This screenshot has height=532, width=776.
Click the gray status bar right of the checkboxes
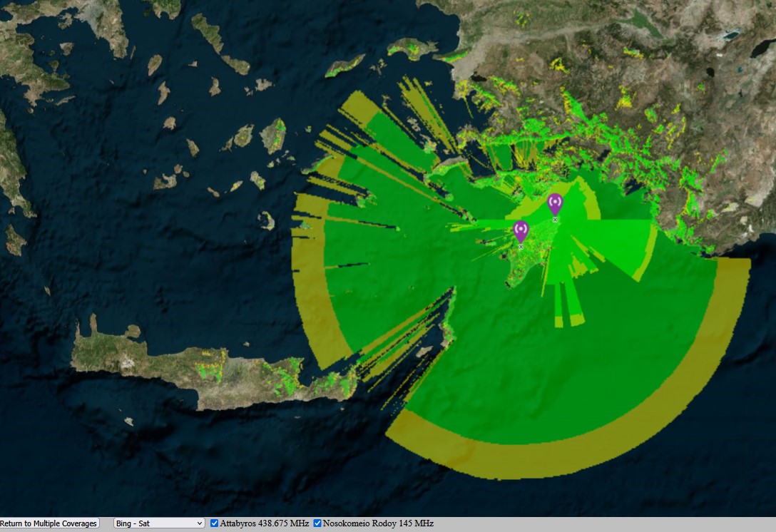pyautogui.click(x=604, y=523)
